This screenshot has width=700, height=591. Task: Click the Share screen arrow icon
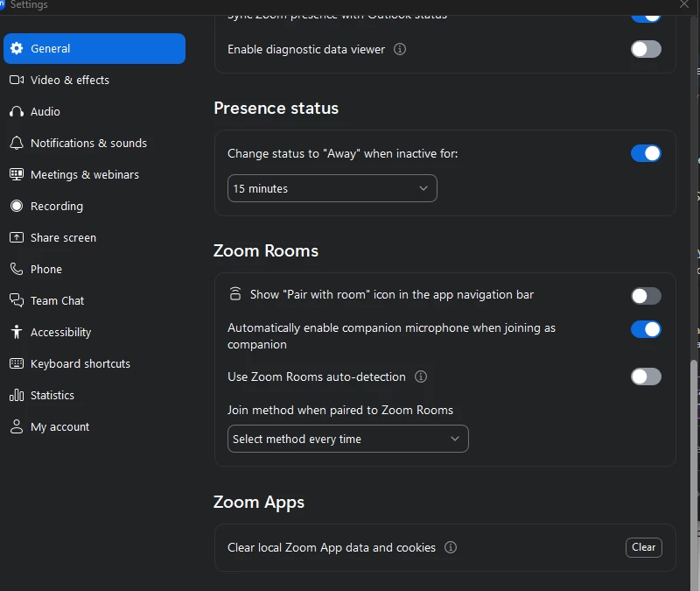17,237
